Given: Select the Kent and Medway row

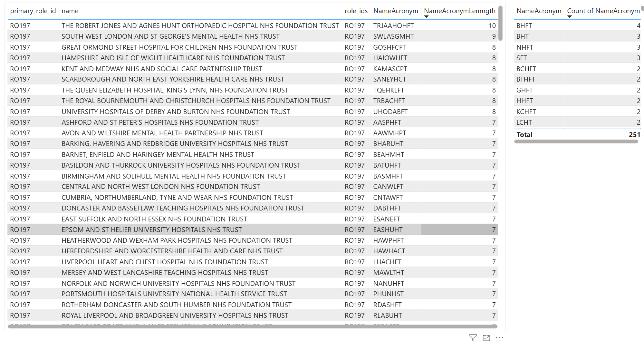Looking at the screenshot, I should (x=253, y=69).
